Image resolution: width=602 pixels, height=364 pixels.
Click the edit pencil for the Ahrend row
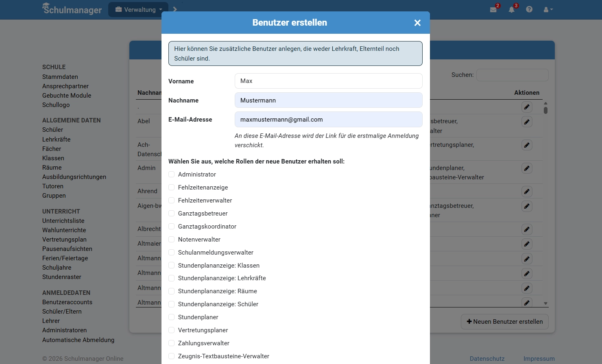click(527, 192)
